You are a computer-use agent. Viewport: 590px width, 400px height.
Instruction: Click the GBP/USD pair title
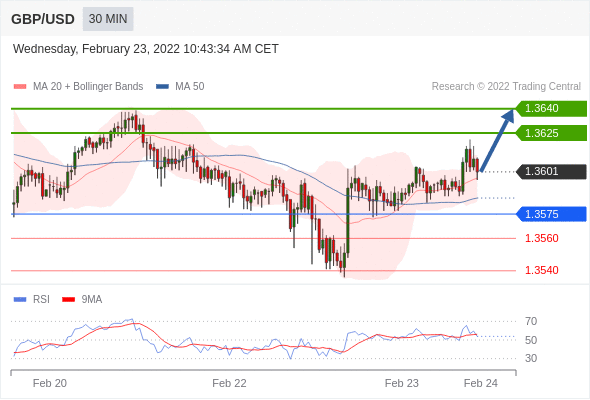[x=43, y=19]
